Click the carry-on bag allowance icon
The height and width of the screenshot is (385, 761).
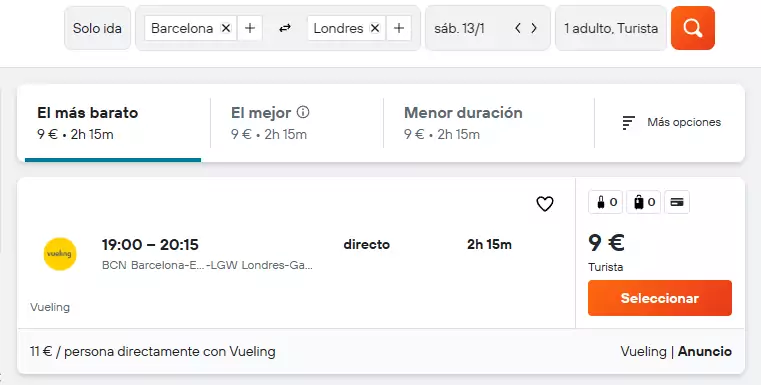click(606, 202)
